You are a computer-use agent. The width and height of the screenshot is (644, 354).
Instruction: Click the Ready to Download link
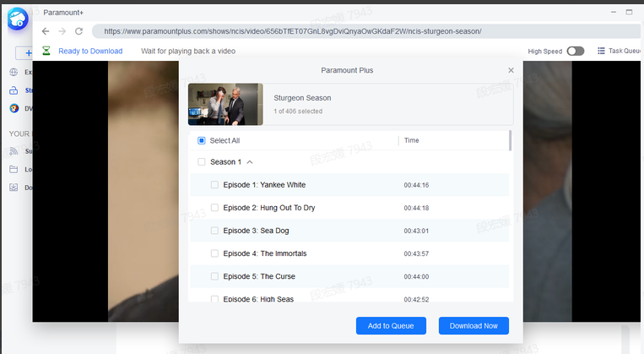90,51
